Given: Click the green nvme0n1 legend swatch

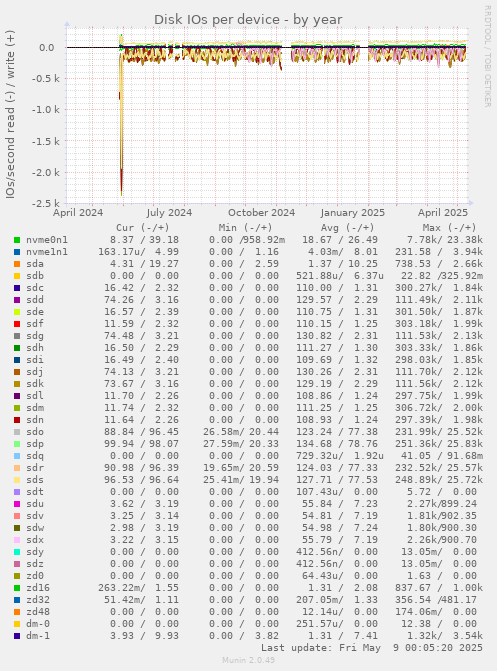Looking at the screenshot, I should pos(17,240).
